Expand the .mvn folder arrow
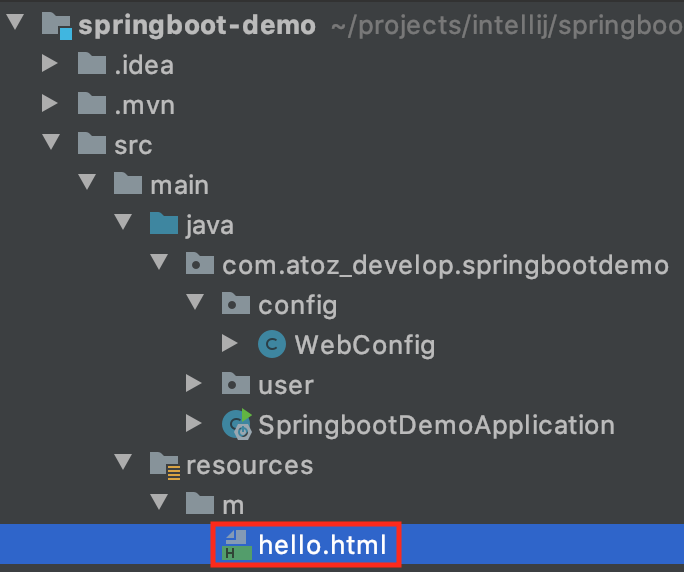Screen dimensions: 684x572 point(49,103)
